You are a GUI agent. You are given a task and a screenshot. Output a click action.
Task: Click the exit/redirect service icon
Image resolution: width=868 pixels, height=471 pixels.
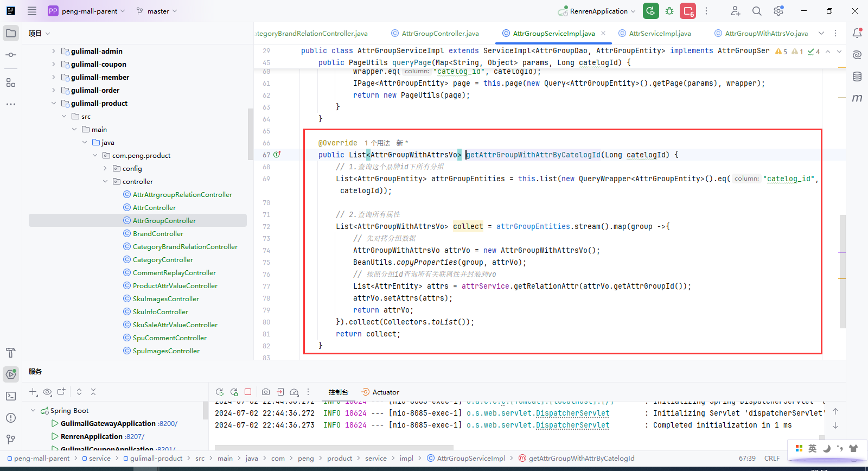click(x=280, y=392)
